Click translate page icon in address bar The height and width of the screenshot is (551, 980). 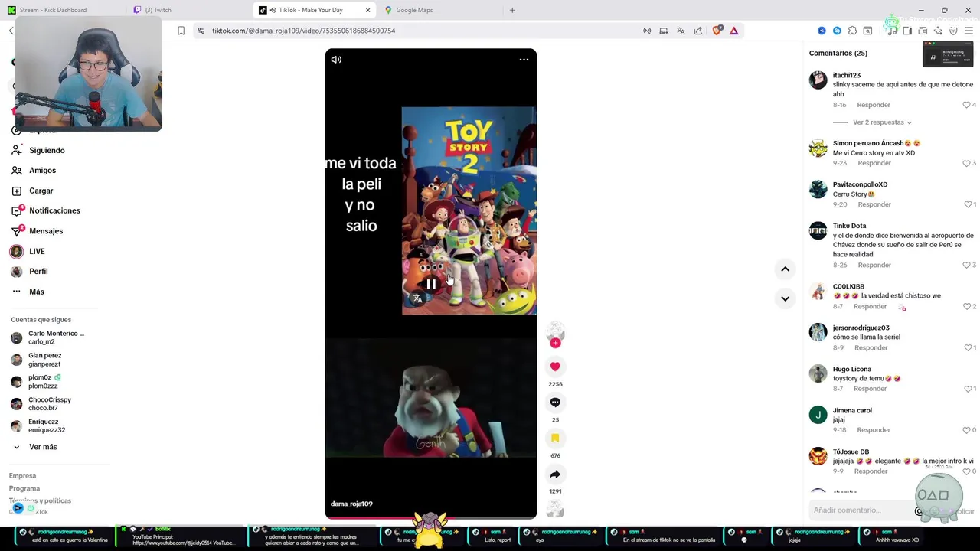point(681,31)
